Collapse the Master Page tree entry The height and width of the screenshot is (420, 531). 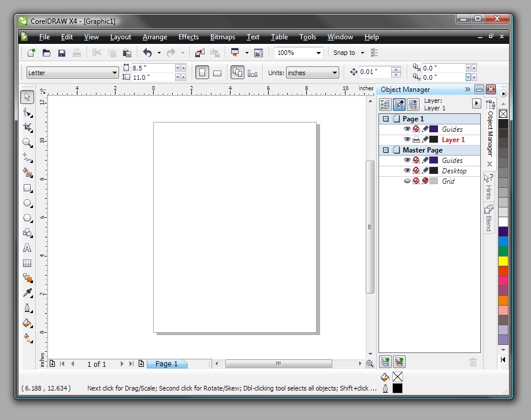point(386,150)
